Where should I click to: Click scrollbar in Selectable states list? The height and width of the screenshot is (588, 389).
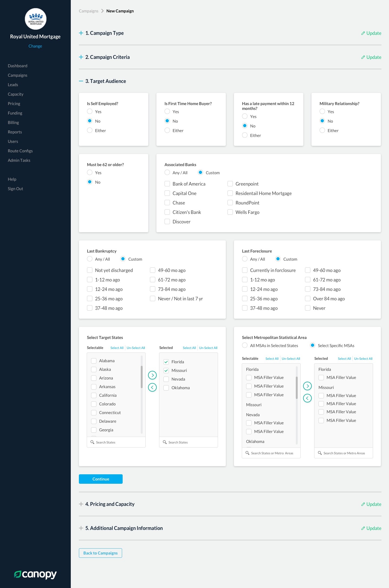(142, 377)
